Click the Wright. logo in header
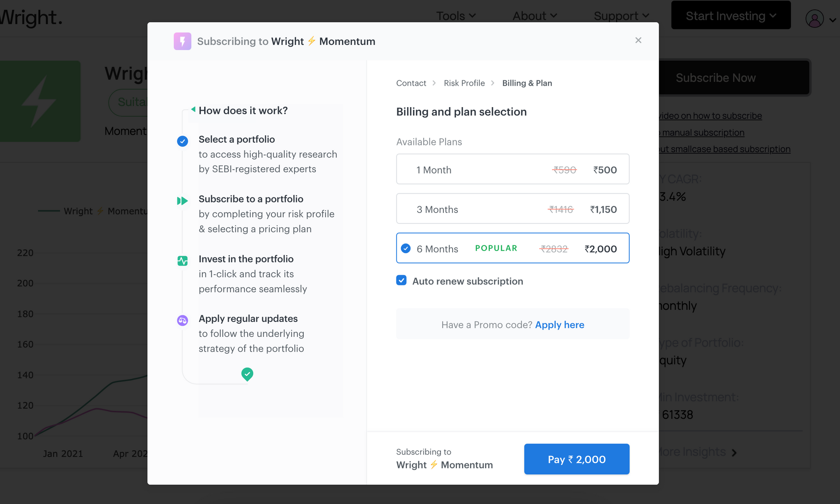 pos(31,18)
